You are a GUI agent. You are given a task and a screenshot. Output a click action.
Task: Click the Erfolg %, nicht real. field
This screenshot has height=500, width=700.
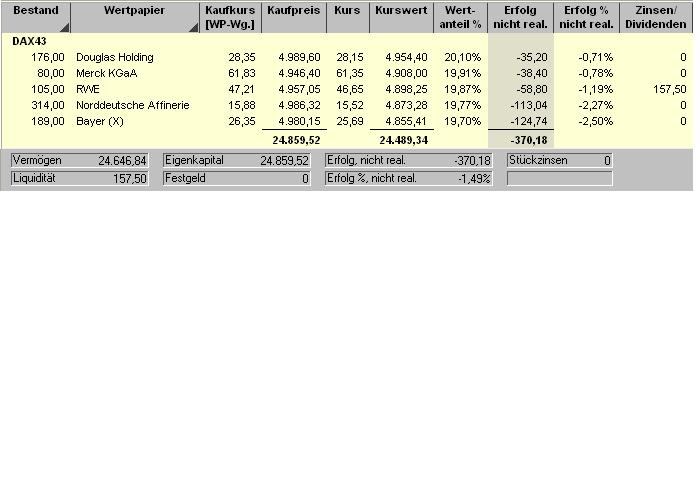tap(408, 179)
